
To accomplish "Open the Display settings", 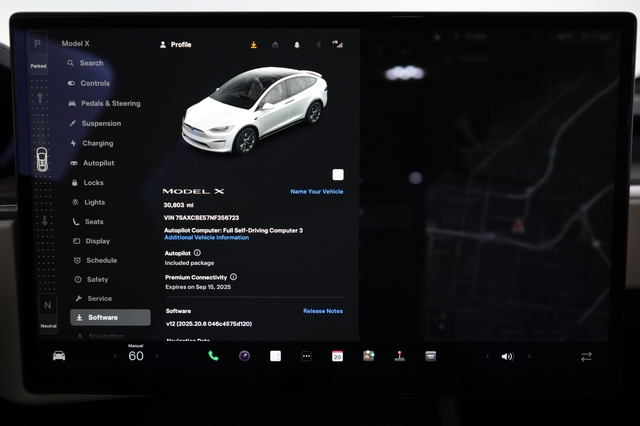I will (91, 241).
